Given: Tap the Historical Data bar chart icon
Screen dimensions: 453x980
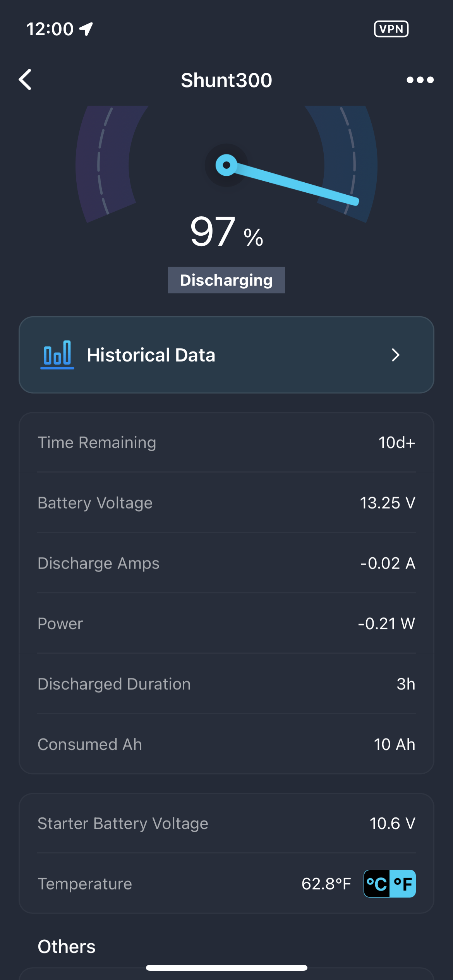Looking at the screenshot, I should coord(57,355).
